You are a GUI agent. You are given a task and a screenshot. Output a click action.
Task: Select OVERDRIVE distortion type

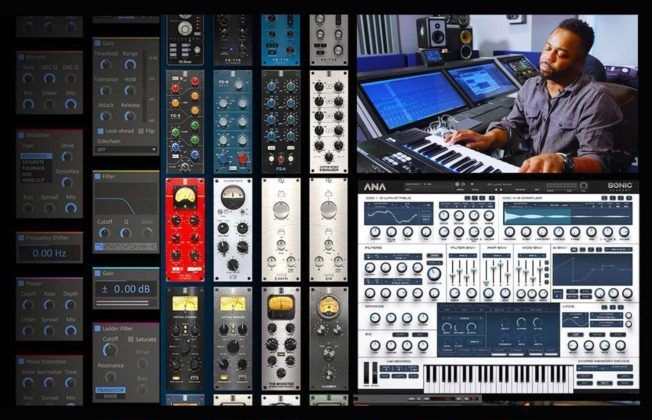(36, 156)
